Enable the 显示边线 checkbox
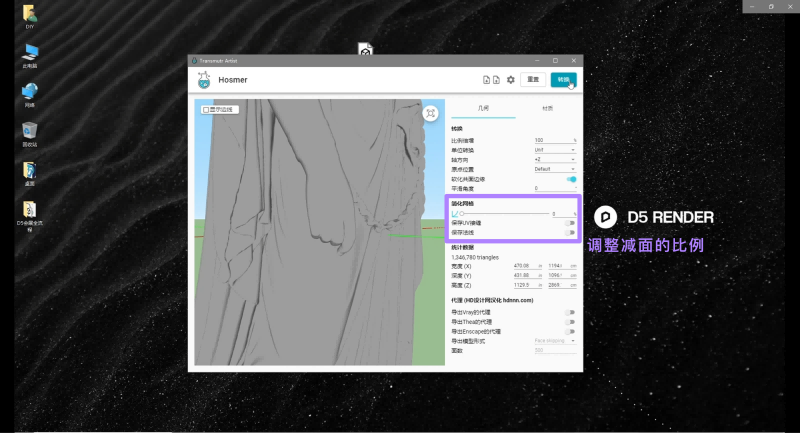 tap(206, 109)
